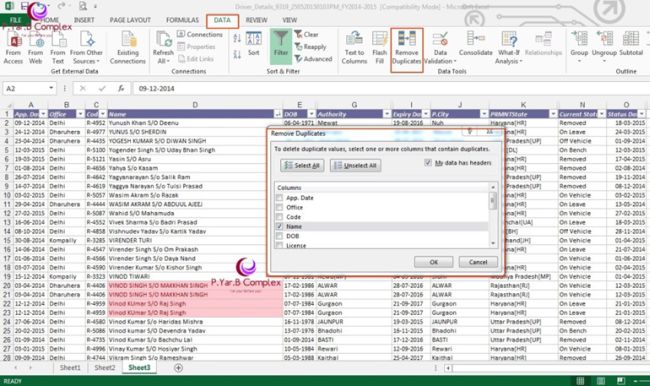Viewport: 650px width, 386px height.
Task: Click highlighted cell Vinod Kumar S/O Raj Singh row 22
Action: 195,303
